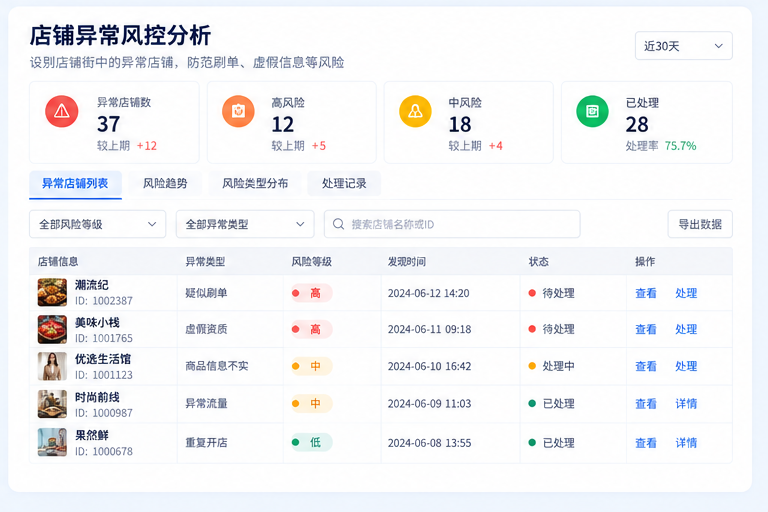The image size is (768, 512).
Task: Open 果然鲜 shop thumbnail
Action: [52, 442]
